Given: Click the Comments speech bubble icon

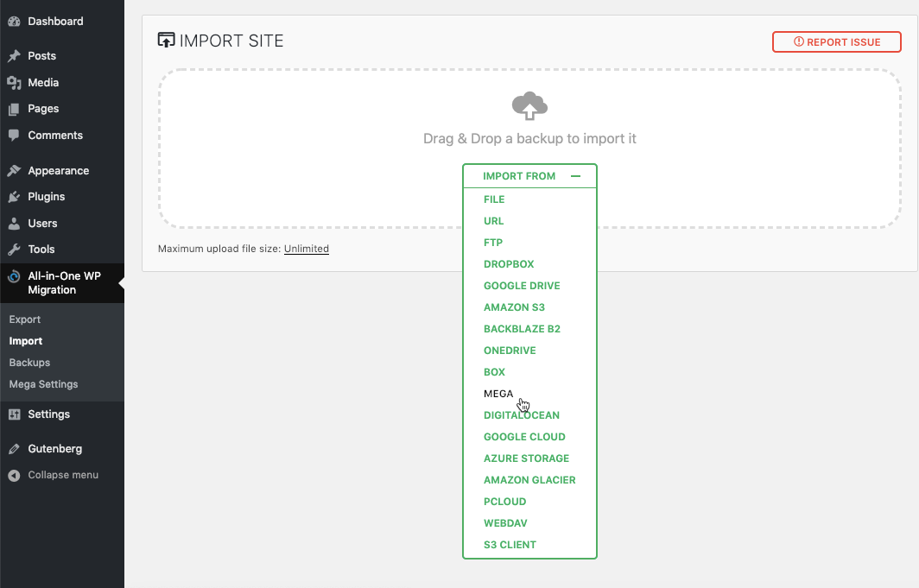Looking at the screenshot, I should click(14, 136).
